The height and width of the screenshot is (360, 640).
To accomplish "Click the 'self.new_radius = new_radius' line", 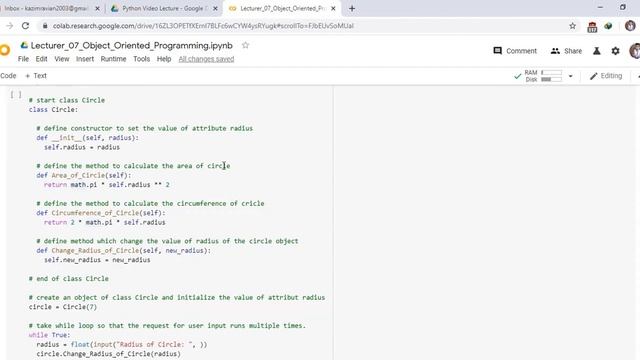I will click(97, 260).
